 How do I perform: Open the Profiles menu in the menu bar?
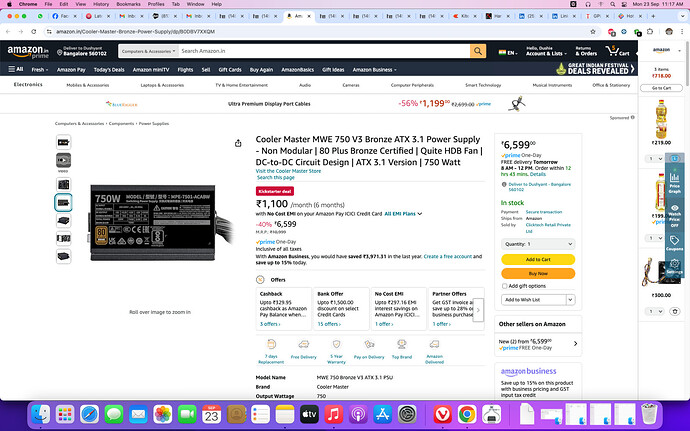tap(156, 4)
